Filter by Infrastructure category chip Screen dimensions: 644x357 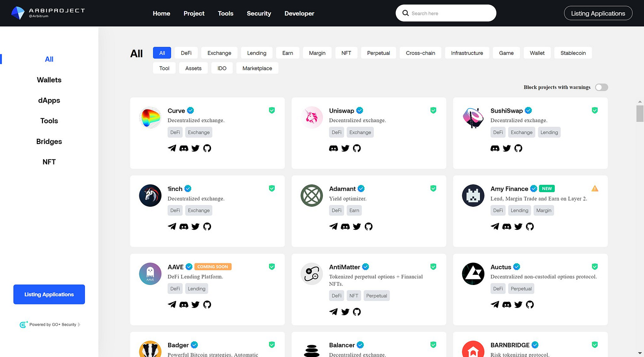click(x=467, y=53)
